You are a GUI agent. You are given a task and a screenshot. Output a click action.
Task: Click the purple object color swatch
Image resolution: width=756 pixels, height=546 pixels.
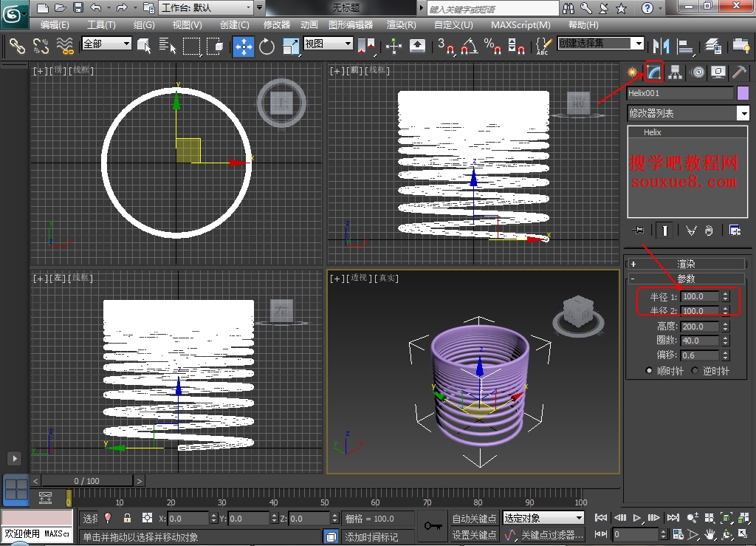[743, 93]
